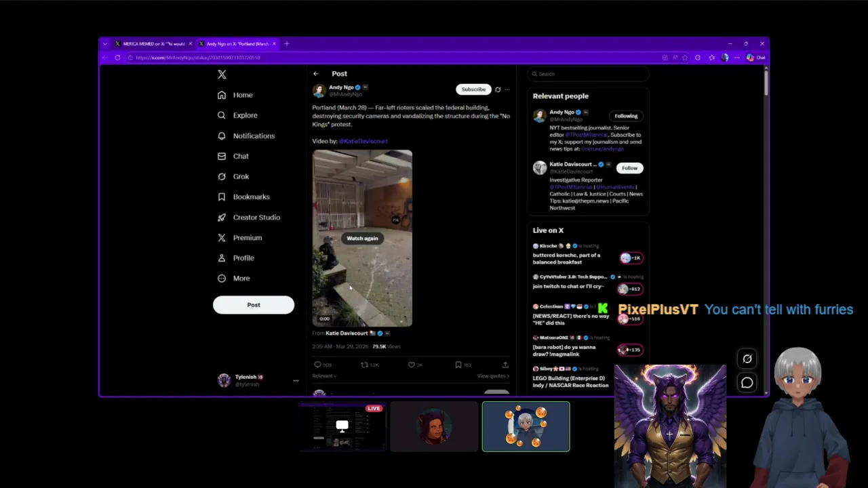Click the Tylenish account avatar
The width and height of the screenshot is (868, 488).
coord(224,380)
